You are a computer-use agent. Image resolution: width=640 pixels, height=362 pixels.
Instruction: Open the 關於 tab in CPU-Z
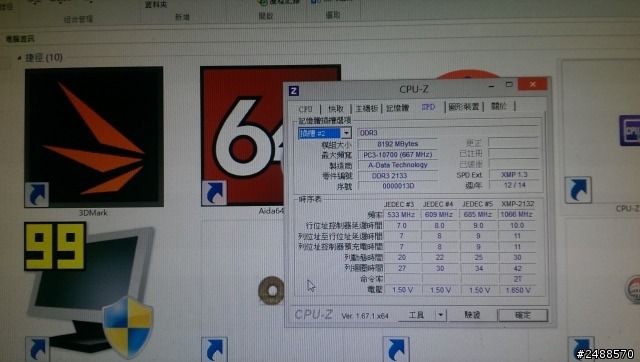click(499, 106)
